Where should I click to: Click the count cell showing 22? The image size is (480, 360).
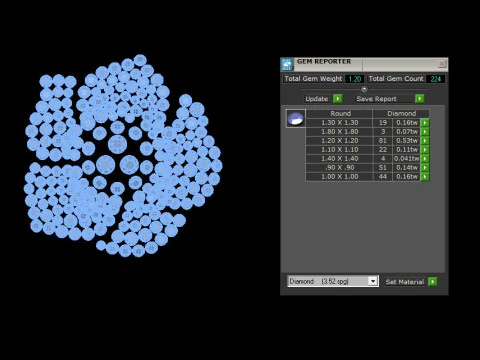(383, 150)
